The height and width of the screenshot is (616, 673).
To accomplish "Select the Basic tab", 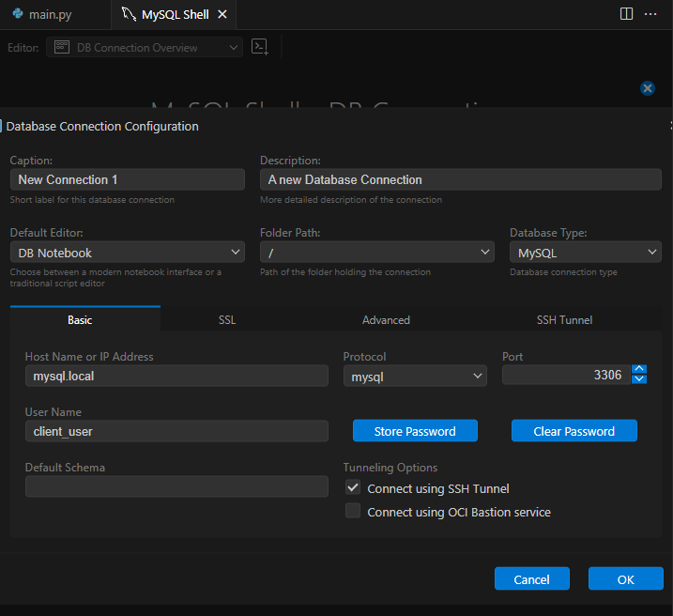I will tap(85, 319).
